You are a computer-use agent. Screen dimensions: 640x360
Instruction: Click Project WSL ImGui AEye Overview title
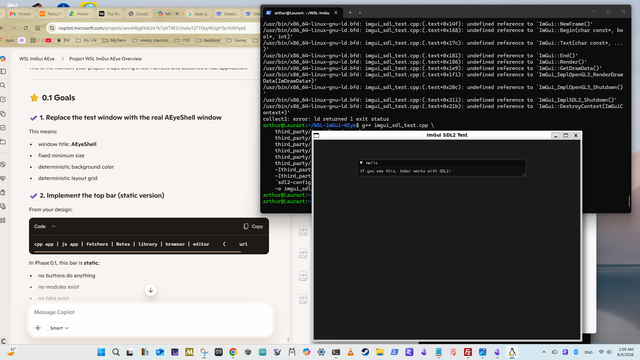pyautogui.click(x=105, y=59)
